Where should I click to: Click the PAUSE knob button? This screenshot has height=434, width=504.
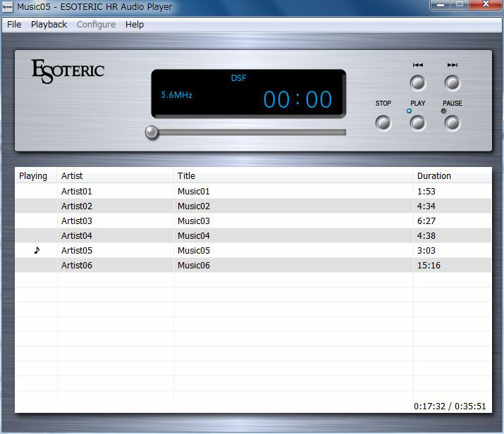tap(453, 123)
